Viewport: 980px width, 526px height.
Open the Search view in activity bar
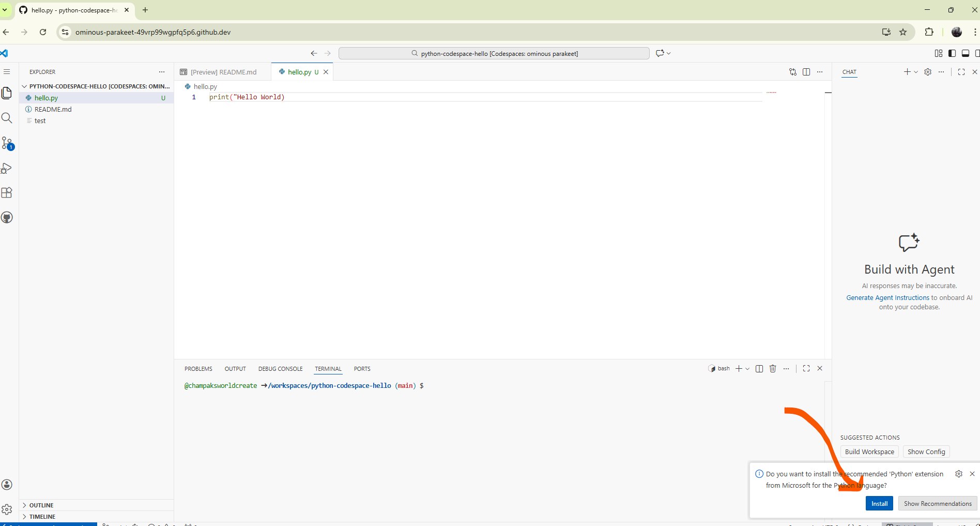click(x=7, y=118)
